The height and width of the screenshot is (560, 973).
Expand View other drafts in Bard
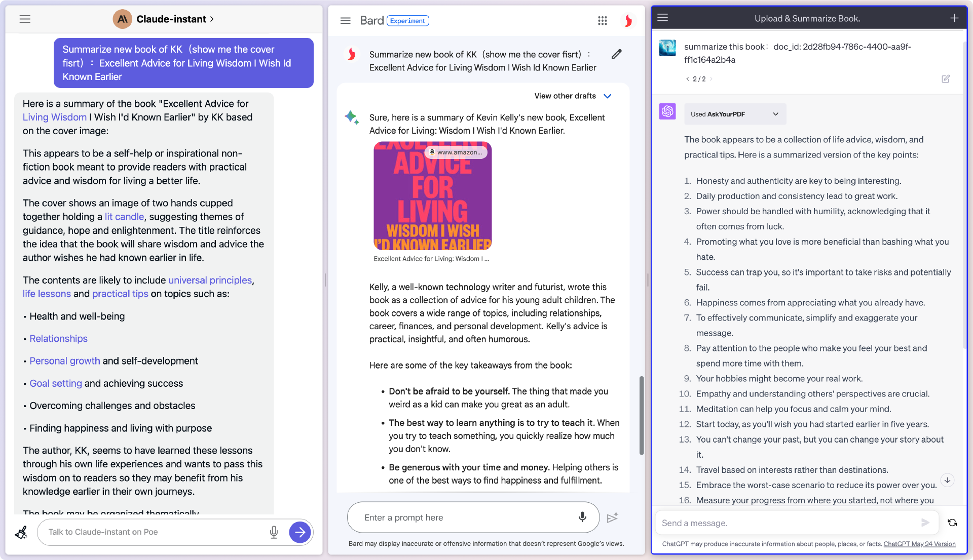click(x=573, y=96)
